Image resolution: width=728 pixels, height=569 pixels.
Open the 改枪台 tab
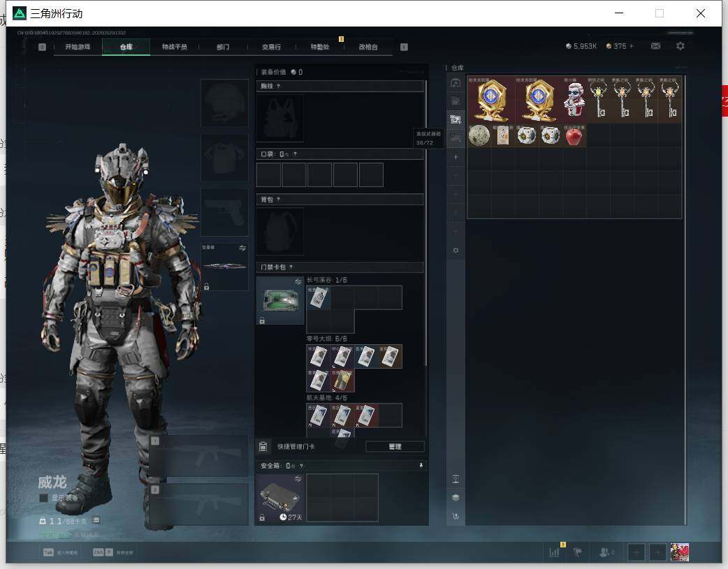(x=368, y=47)
